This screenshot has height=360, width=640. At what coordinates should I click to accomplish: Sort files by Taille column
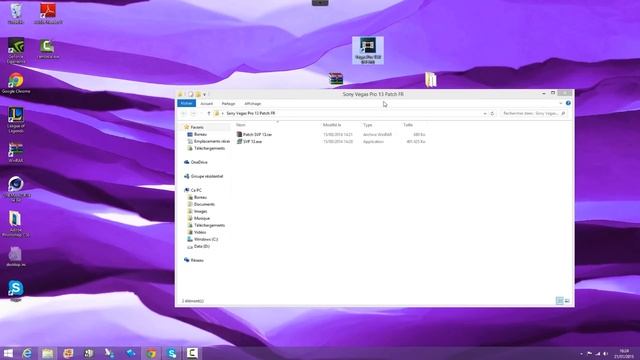click(408, 125)
